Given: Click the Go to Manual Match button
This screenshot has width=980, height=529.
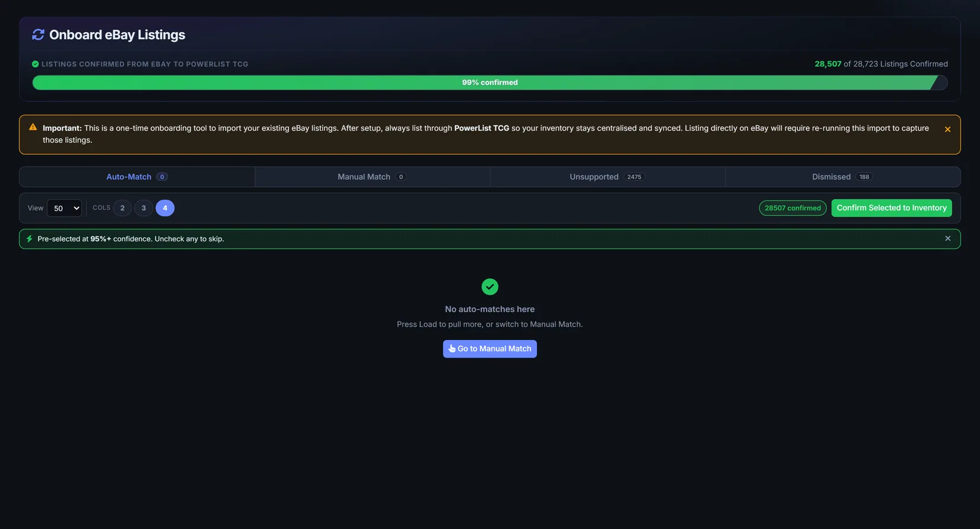Looking at the screenshot, I should [490, 349].
